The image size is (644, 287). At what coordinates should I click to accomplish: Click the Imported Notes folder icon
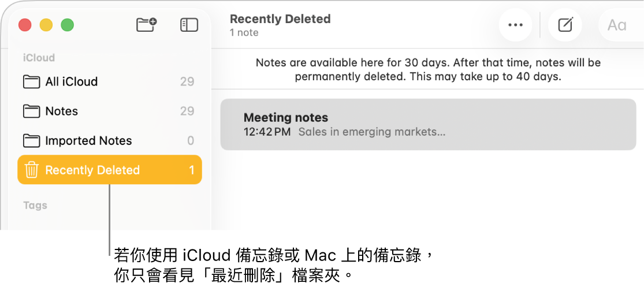[31, 140]
